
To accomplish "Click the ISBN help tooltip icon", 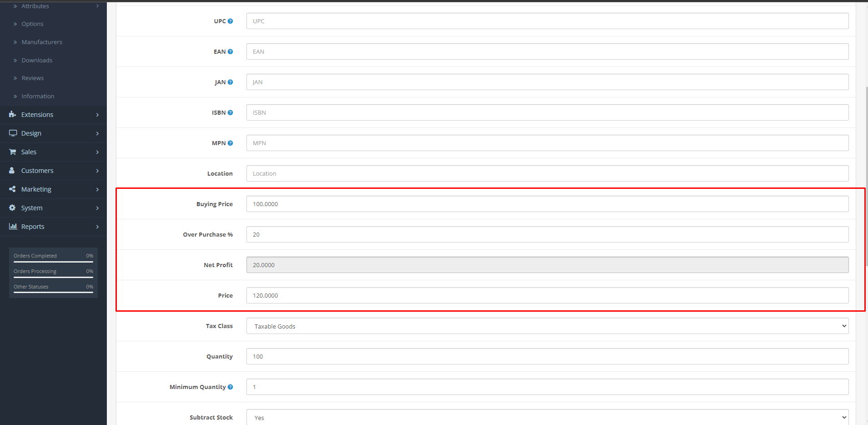I will (231, 112).
